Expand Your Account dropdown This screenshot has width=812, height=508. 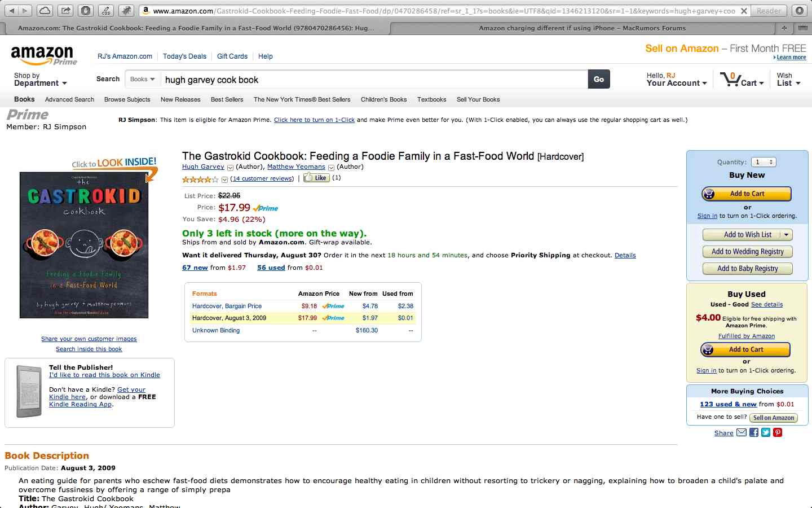(x=677, y=80)
